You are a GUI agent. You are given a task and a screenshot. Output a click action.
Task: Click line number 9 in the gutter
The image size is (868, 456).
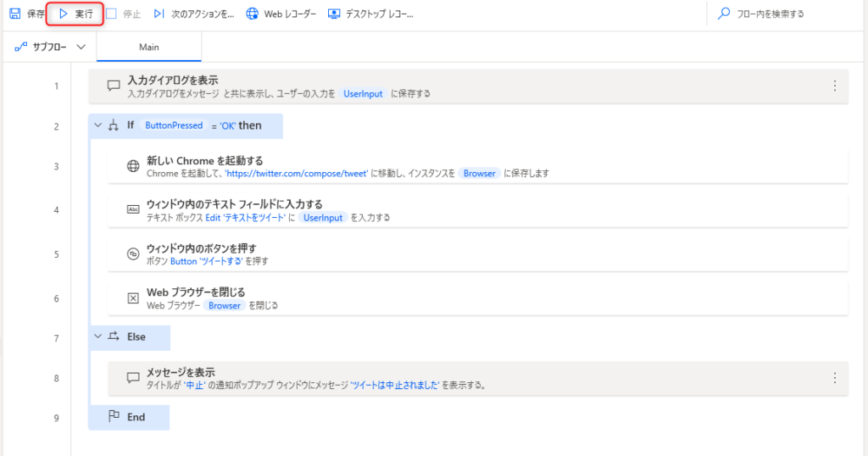pos(57,419)
